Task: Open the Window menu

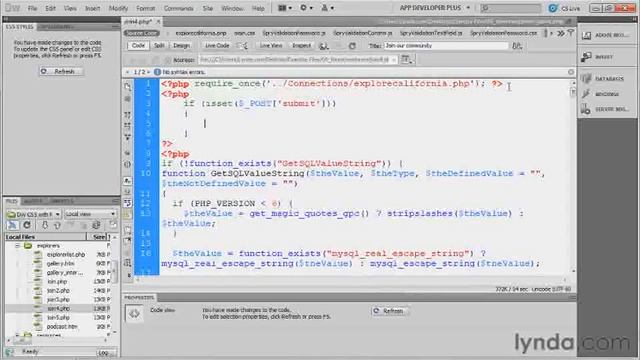Action: (232, 8)
